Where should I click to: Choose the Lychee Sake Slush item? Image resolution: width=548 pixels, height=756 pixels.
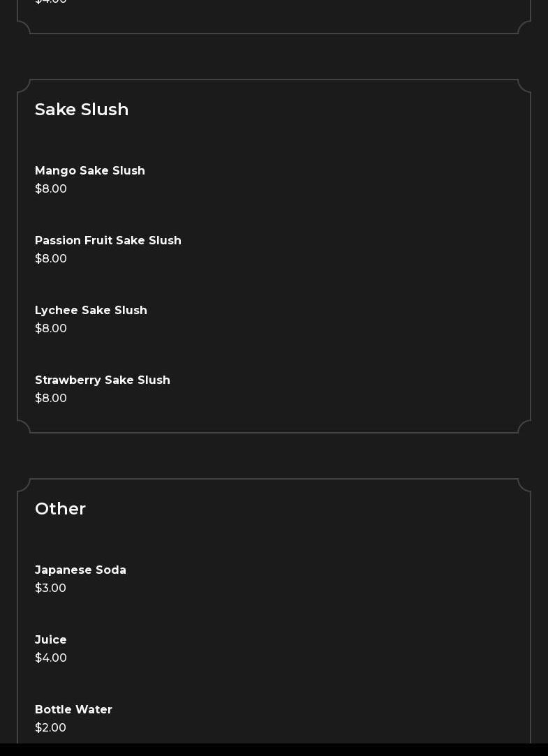(x=91, y=311)
